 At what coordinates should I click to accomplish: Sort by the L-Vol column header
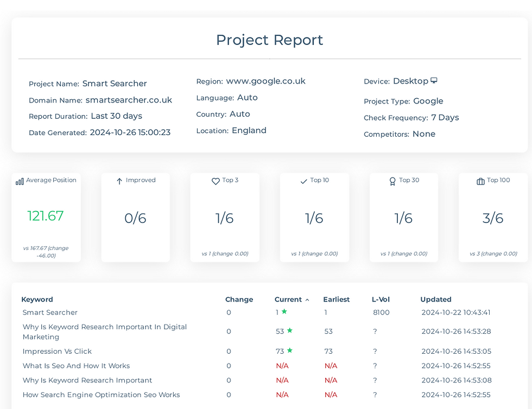[x=381, y=299]
